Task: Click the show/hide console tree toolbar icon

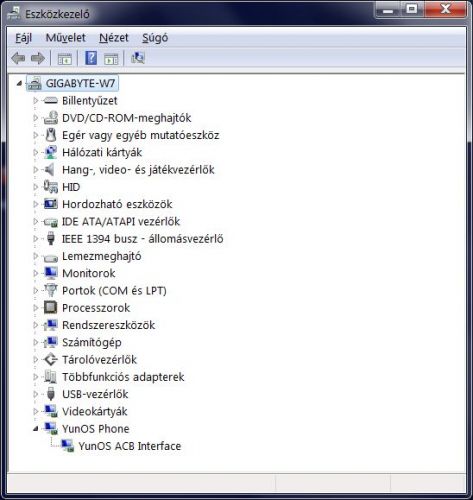Action: tap(65, 59)
